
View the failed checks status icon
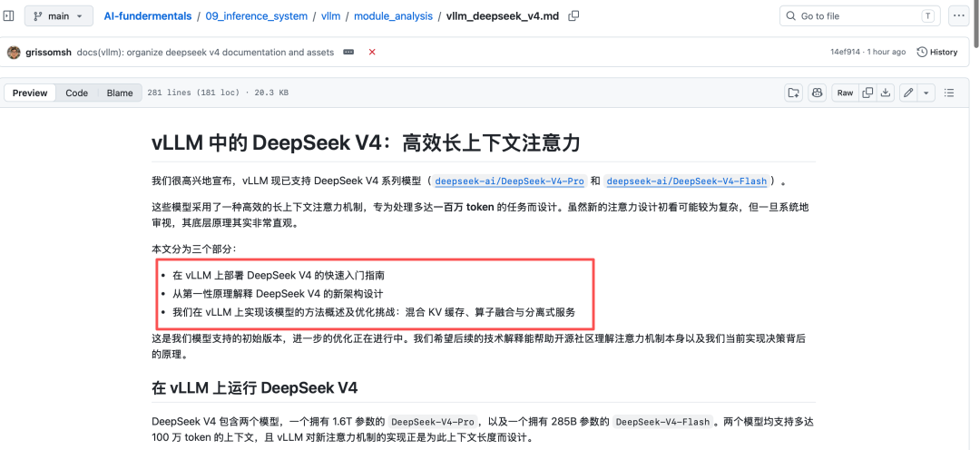[x=372, y=53]
